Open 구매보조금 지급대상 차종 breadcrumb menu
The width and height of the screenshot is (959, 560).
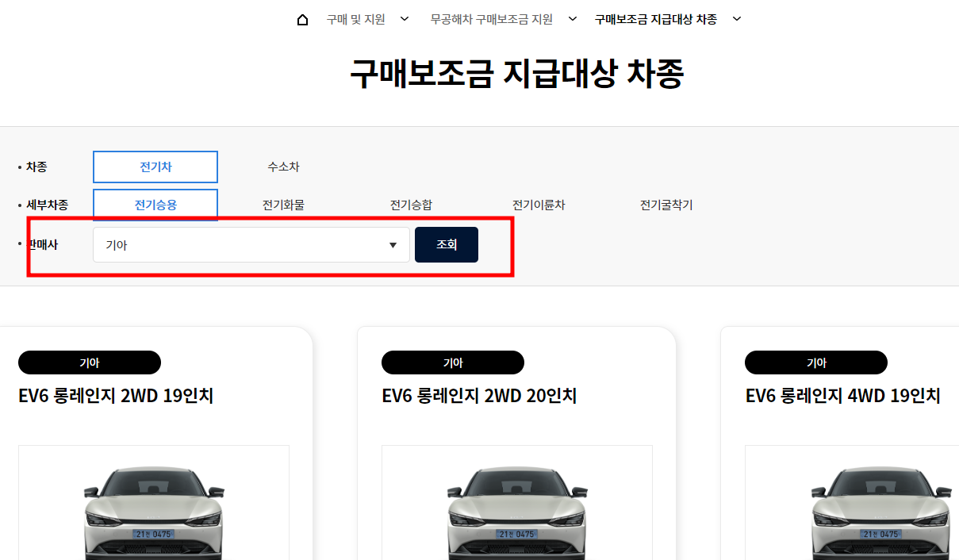[x=655, y=19]
